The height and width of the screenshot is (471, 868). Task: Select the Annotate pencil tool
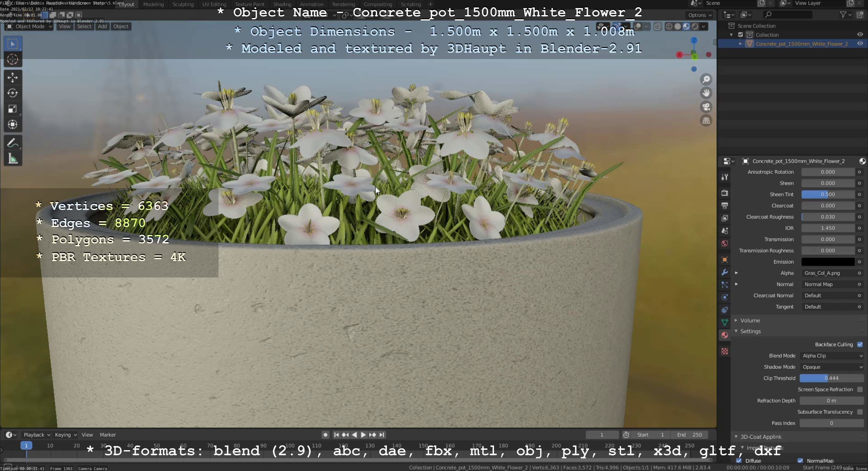click(13, 143)
